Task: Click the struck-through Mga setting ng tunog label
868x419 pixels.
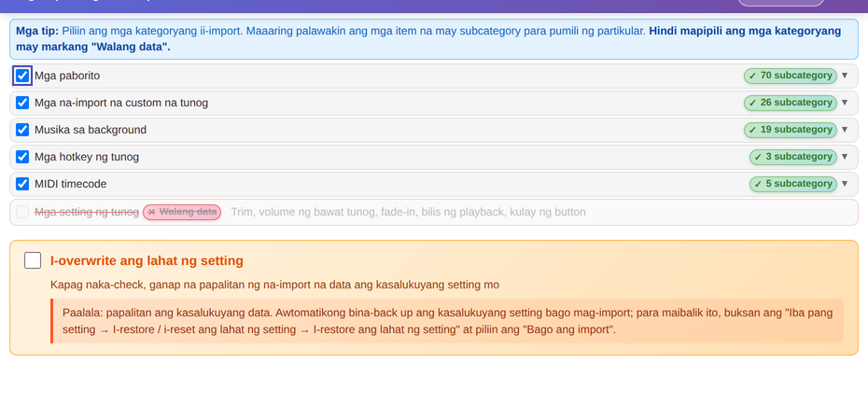Action: click(87, 212)
